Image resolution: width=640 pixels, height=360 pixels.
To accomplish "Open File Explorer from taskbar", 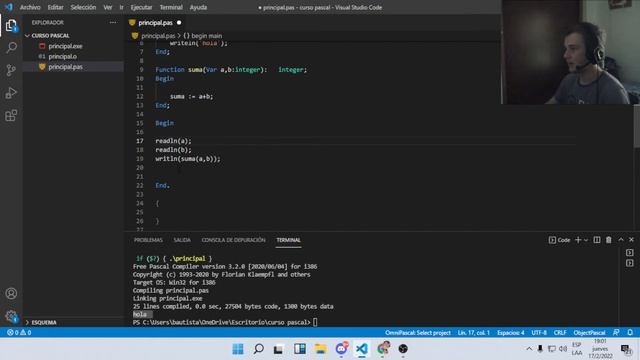I will point(320,349).
